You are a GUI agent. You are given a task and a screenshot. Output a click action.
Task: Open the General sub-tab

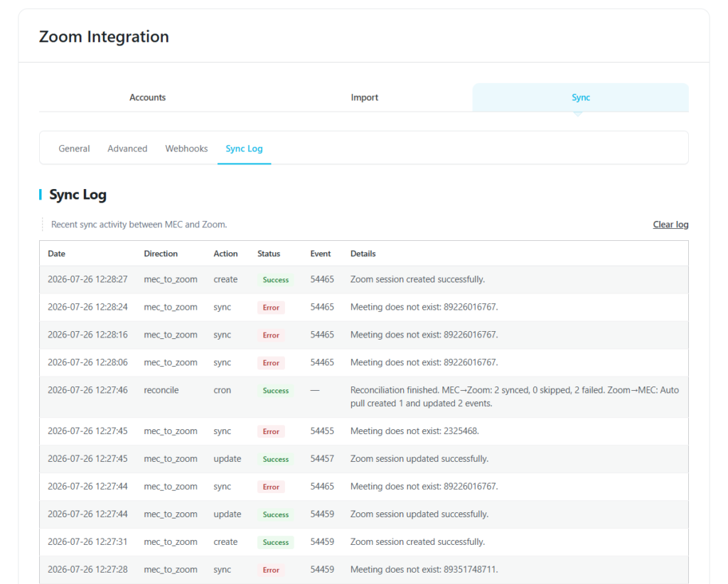pyautogui.click(x=74, y=148)
